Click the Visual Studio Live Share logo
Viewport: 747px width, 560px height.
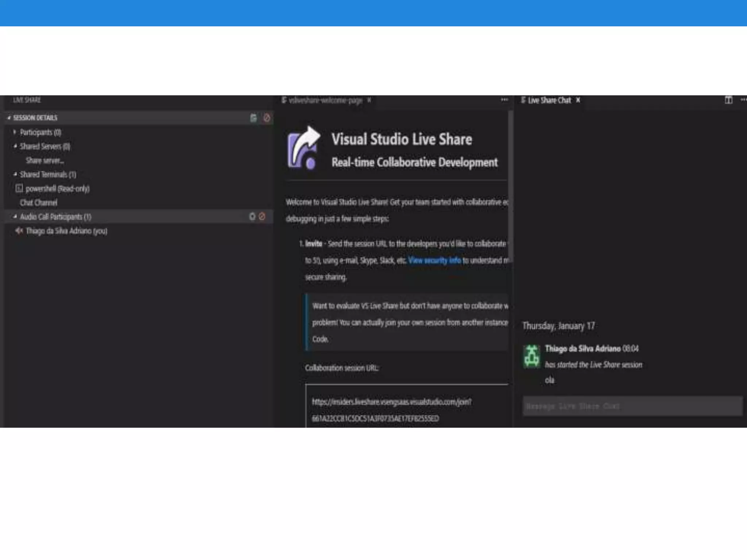pos(303,149)
